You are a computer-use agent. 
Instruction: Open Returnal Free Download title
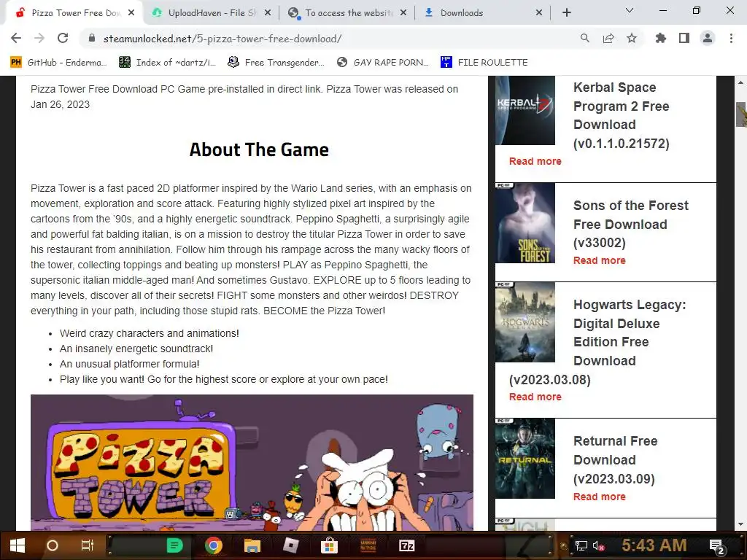coord(615,459)
